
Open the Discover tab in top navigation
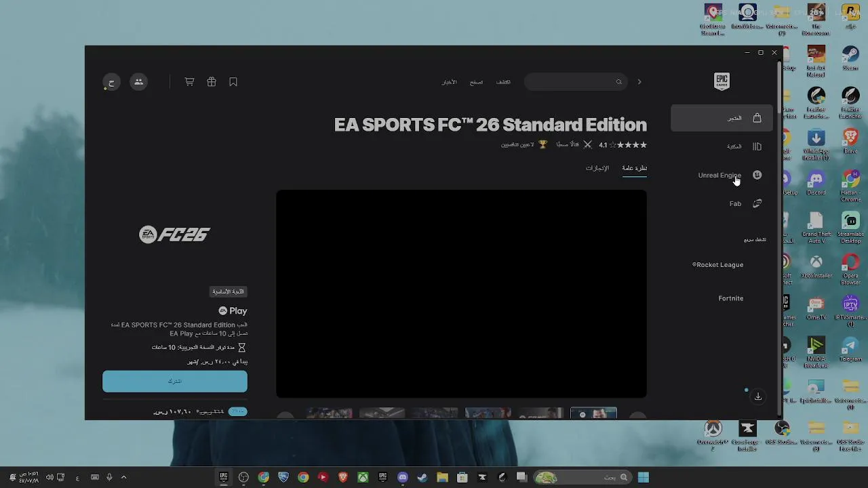click(503, 82)
